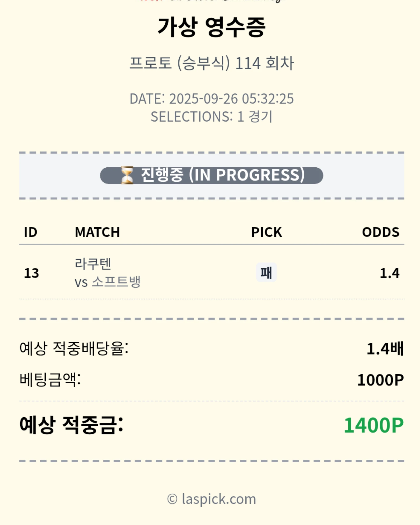Select match ID number 13
This screenshot has width=420, height=525.
pos(31,273)
